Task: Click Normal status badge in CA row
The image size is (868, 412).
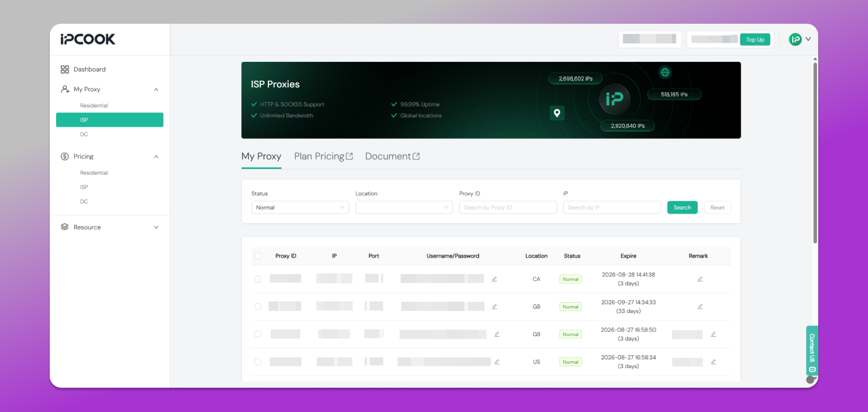Action: [x=571, y=279]
